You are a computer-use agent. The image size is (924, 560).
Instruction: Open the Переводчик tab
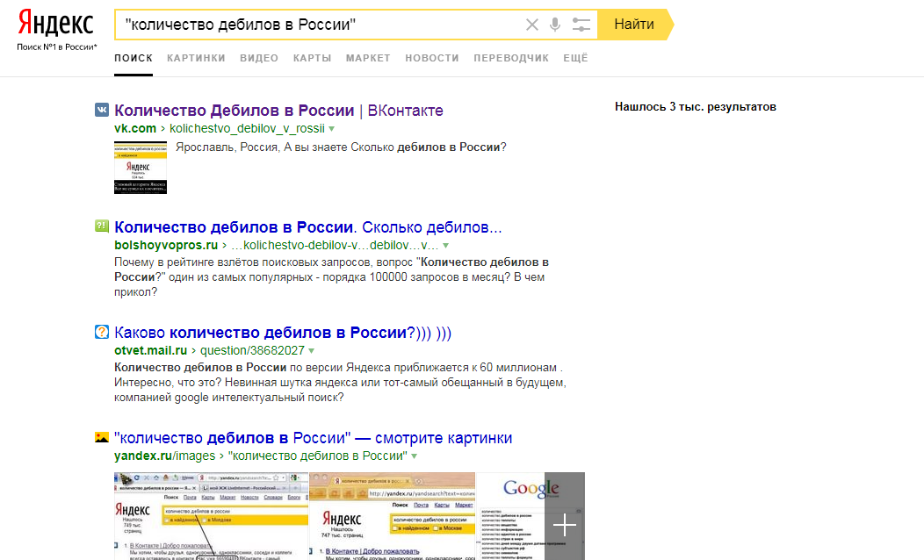(x=511, y=58)
